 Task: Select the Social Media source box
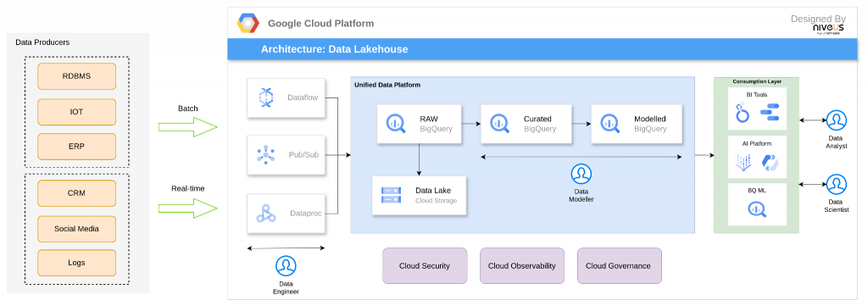[76, 229]
